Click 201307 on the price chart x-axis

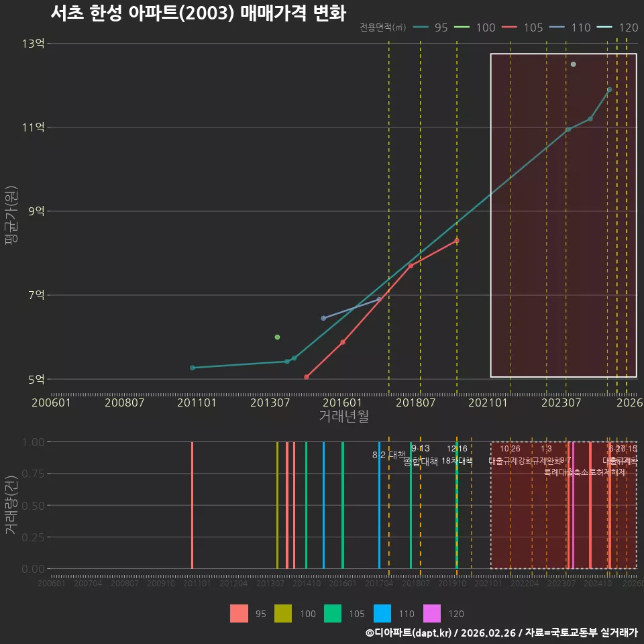270,402
